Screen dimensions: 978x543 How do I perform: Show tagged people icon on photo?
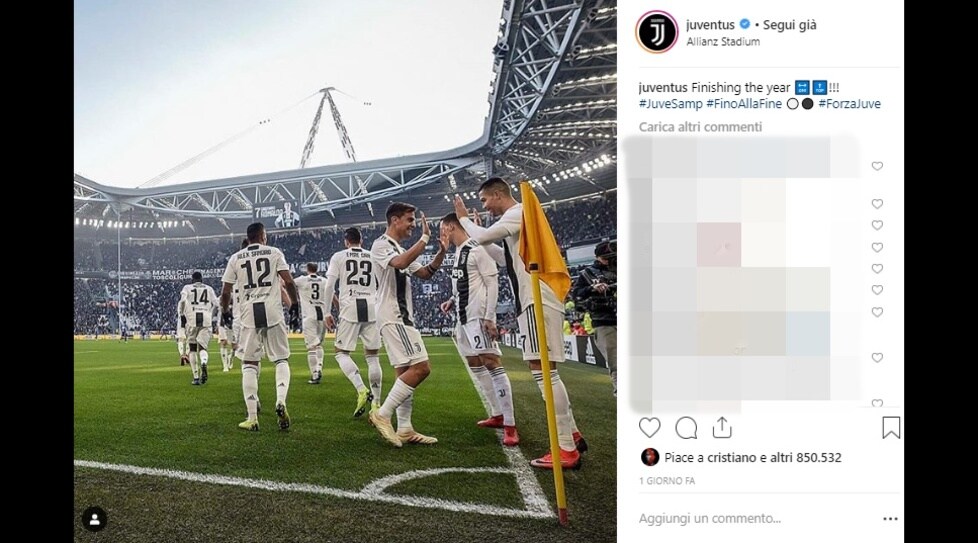94,519
